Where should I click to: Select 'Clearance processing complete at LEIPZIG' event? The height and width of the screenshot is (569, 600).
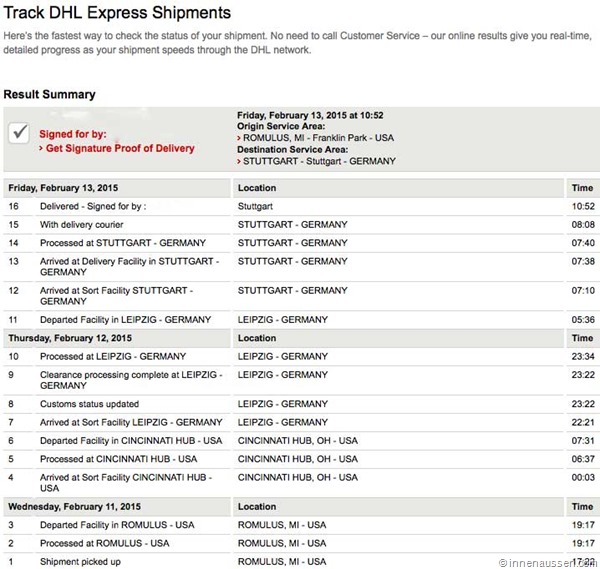131,380
